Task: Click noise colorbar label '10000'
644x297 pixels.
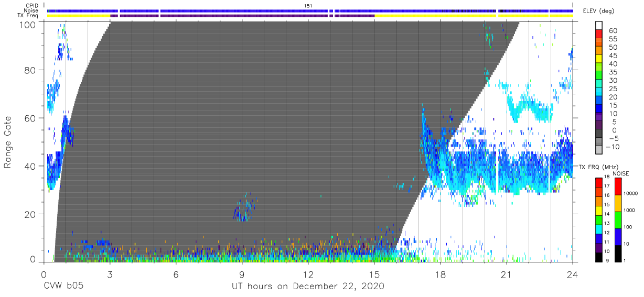Action: point(632,193)
